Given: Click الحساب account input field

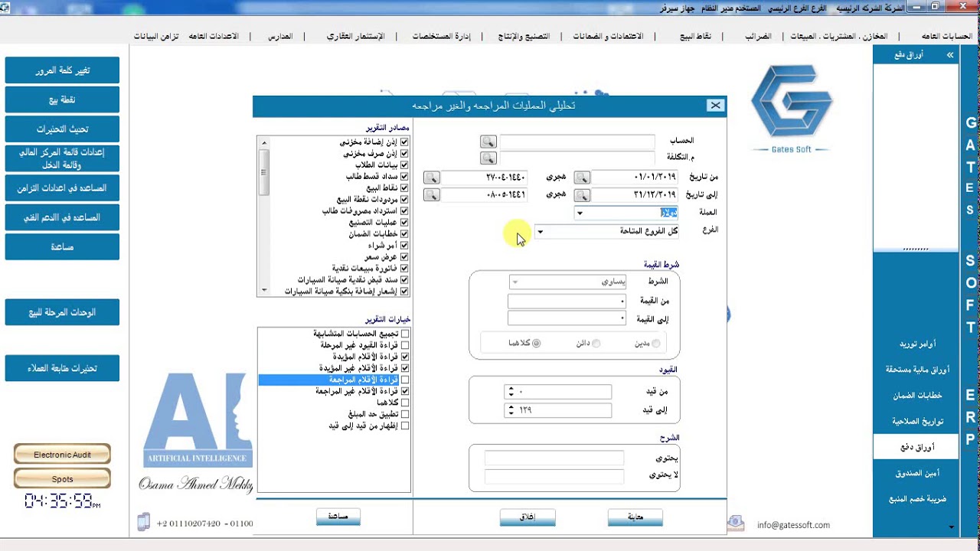Looking at the screenshot, I should (577, 142).
